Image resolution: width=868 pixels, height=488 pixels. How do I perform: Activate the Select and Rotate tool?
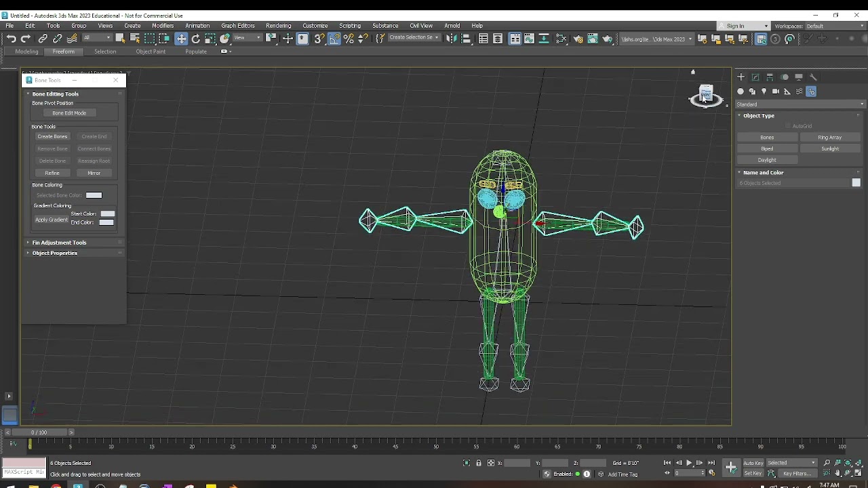pyautogui.click(x=196, y=39)
